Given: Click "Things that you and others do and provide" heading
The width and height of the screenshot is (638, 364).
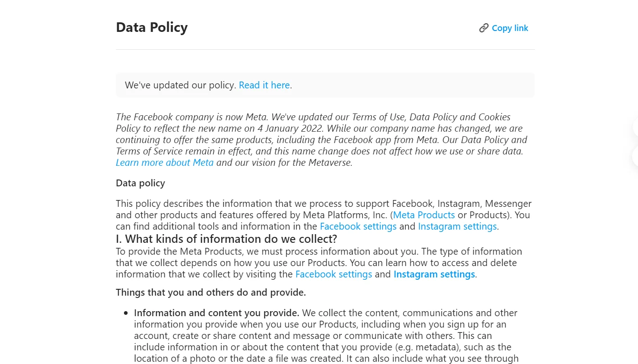Looking at the screenshot, I should pyautogui.click(x=211, y=292).
